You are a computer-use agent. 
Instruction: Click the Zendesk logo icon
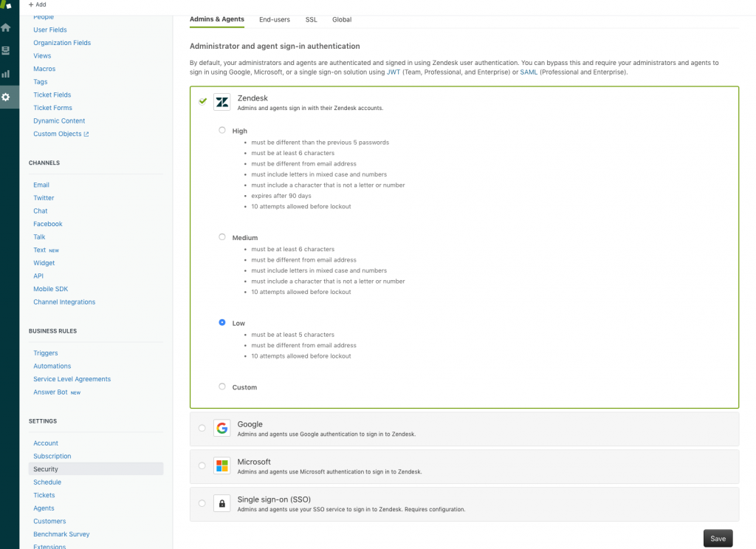[x=221, y=102]
